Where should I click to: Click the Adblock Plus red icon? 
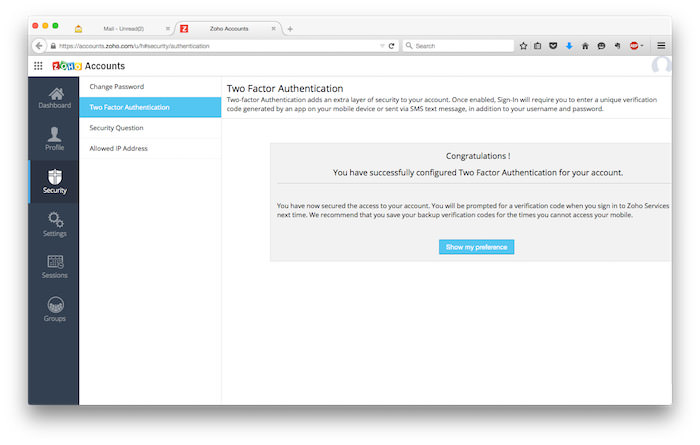tap(633, 46)
